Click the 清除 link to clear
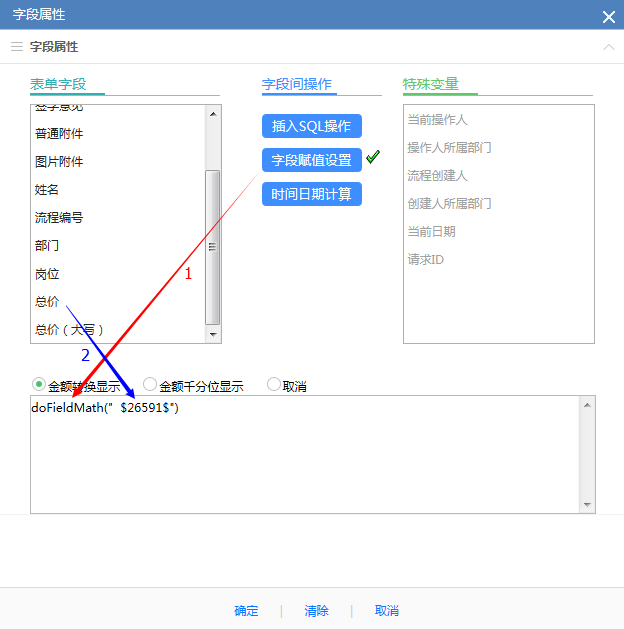This screenshot has width=624, height=629. click(316, 611)
